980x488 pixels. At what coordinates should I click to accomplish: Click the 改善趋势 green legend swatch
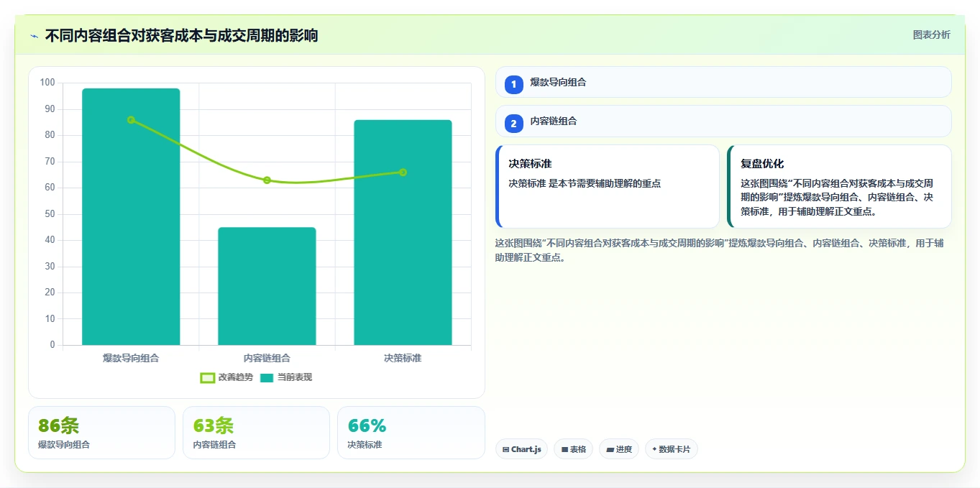[x=207, y=377]
